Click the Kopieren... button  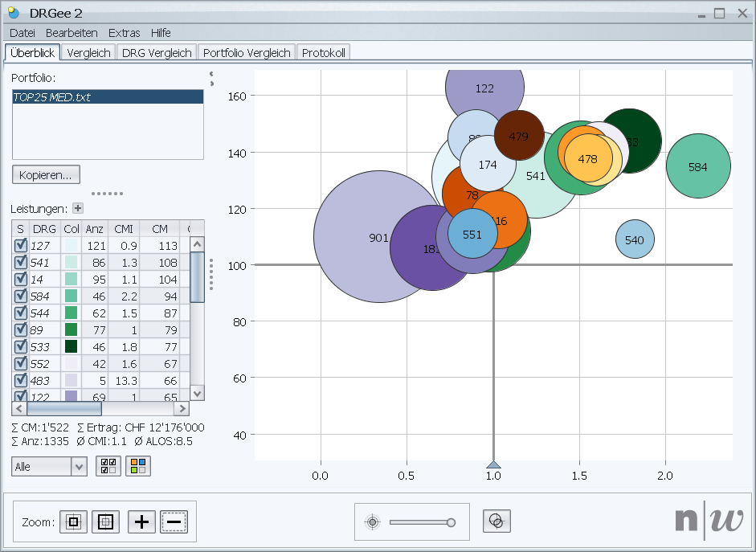click(46, 174)
